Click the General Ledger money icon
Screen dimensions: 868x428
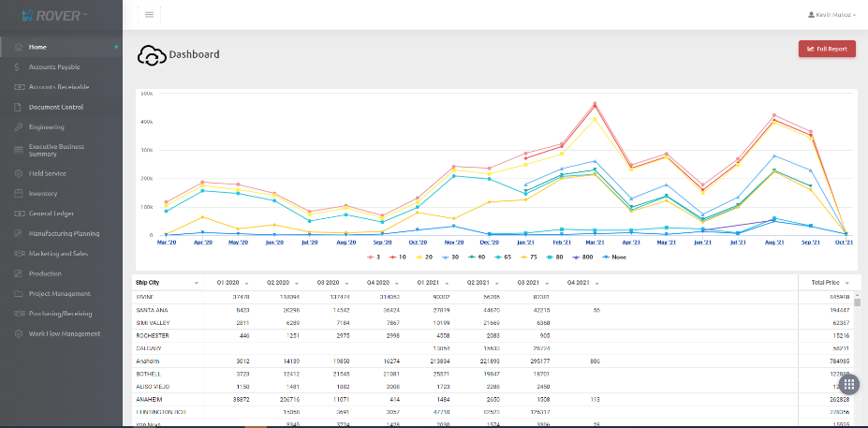(x=20, y=214)
